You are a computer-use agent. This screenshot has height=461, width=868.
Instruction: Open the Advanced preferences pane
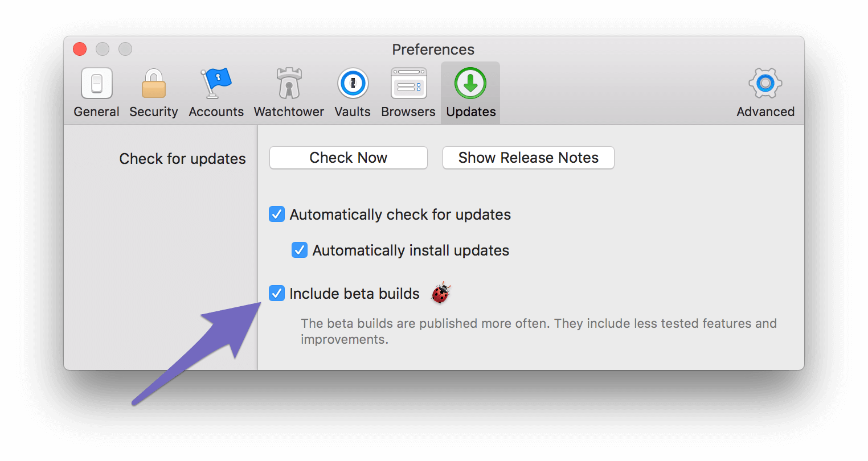tap(765, 91)
